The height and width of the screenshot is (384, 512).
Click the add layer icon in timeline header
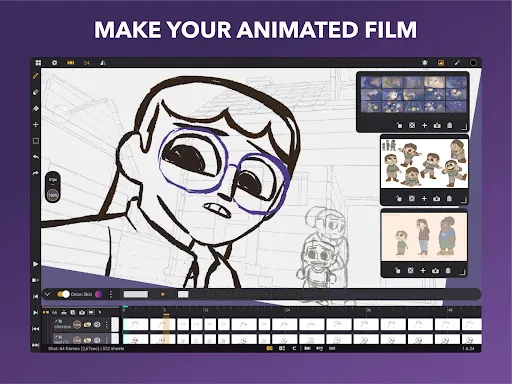tap(64, 313)
